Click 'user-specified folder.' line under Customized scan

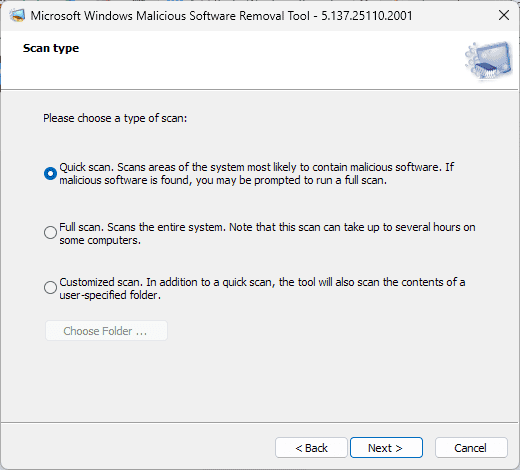[x=110, y=295]
